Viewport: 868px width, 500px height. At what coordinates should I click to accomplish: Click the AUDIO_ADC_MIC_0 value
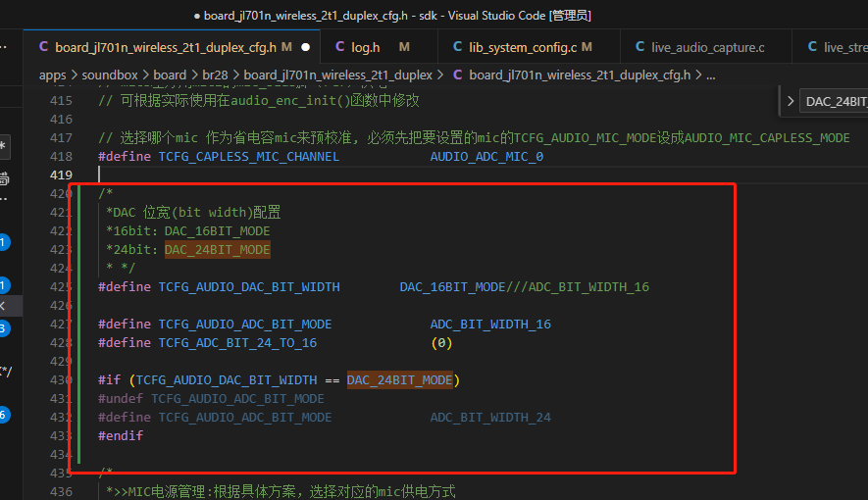pos(486,157)
